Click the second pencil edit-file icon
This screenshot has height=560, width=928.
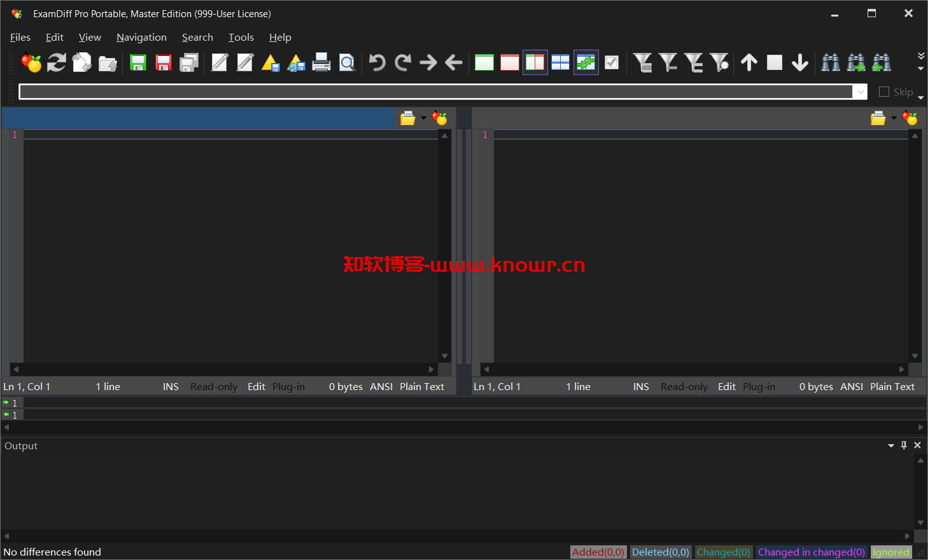click(x=245, y=62)
